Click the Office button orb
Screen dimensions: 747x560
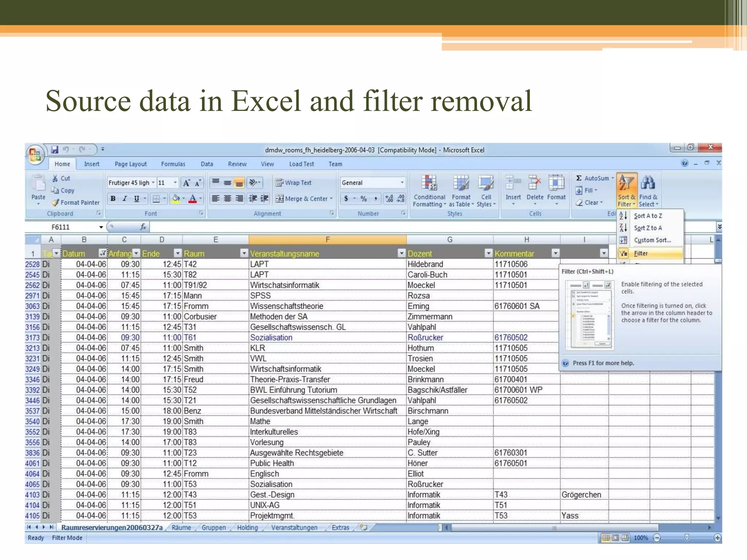pyautogui.click(x=35, y=155)
